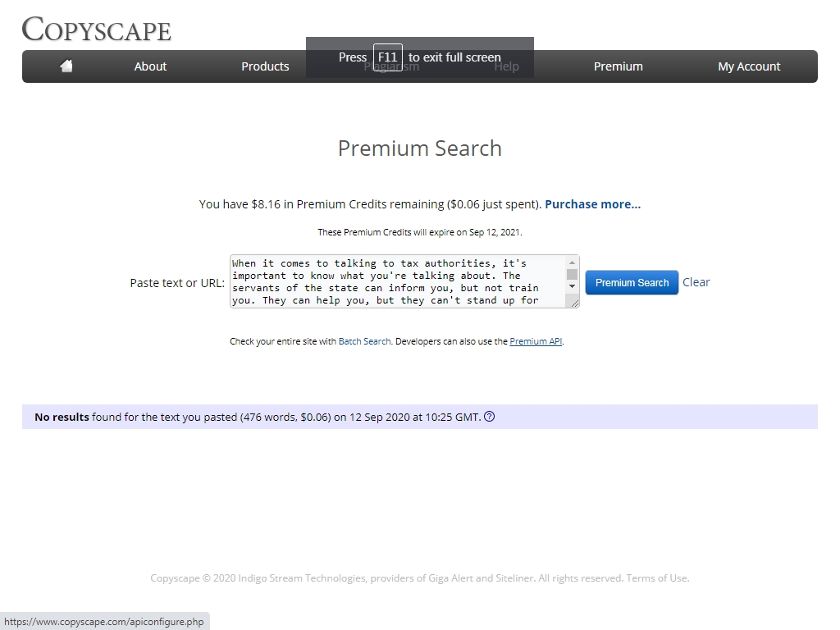Image resolution: width=840 pixels, height=630 pixels.
Task: Click the Premium Search page heading
Action: point(420,148)
